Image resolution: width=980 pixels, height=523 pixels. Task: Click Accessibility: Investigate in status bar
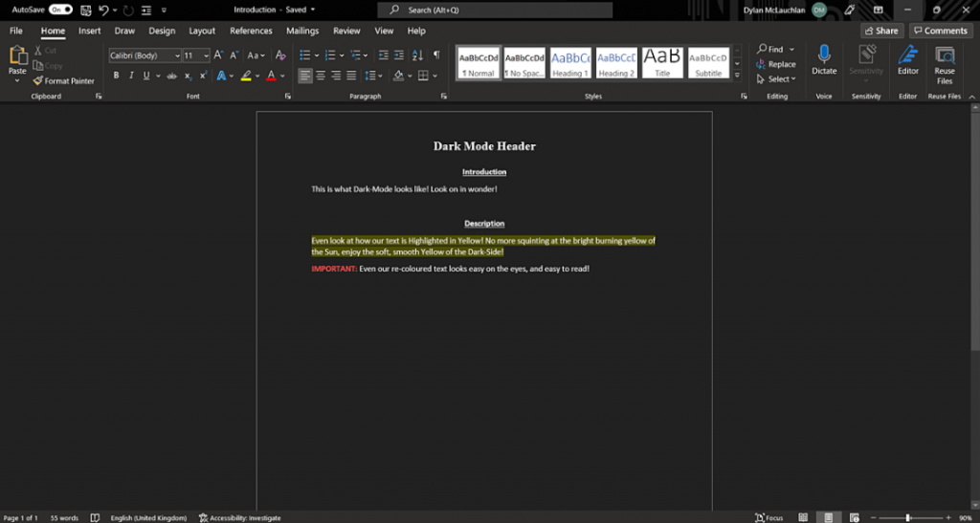pyautogui.click(x=240, y=518)
